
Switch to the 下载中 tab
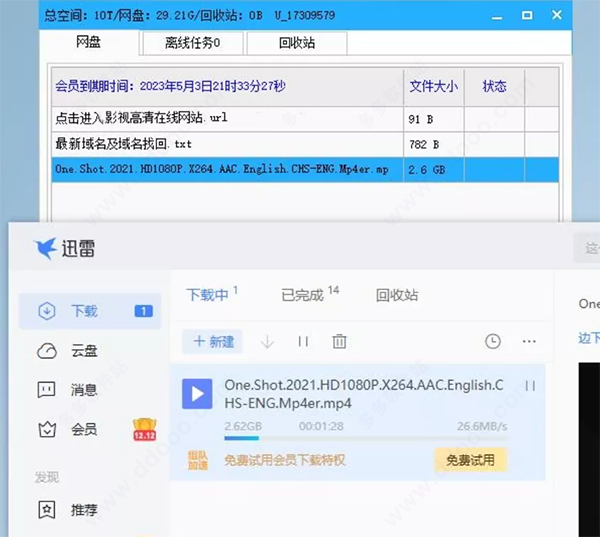[x=212, y=294]
